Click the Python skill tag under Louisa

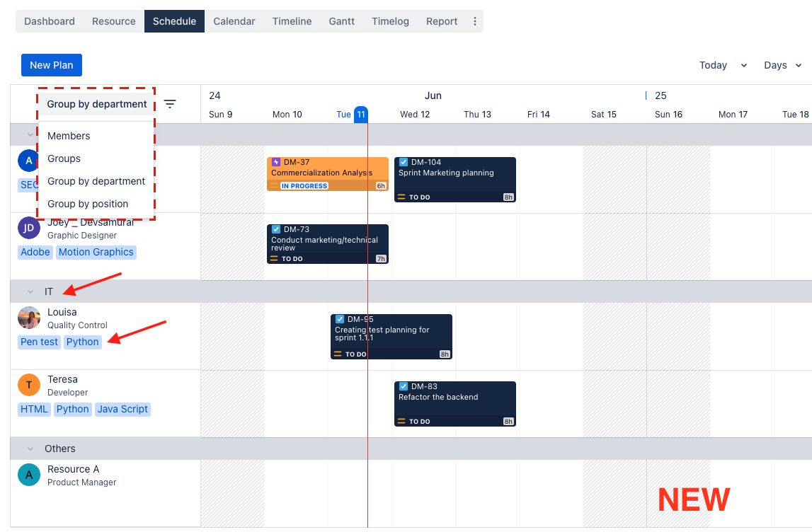pyautogui.click(x=83, y=342)
